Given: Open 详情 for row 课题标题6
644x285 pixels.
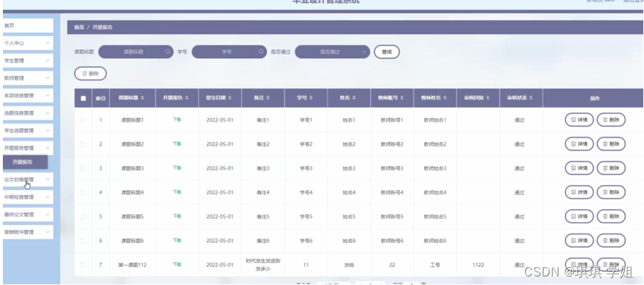Looking at the screenshot, I should 579,241.
